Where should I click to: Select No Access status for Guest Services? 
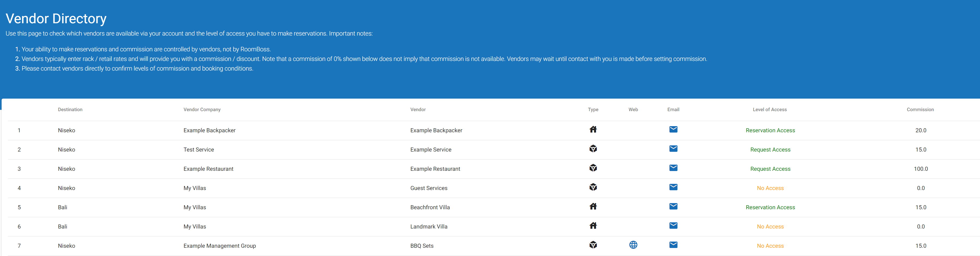coord(770,188)
